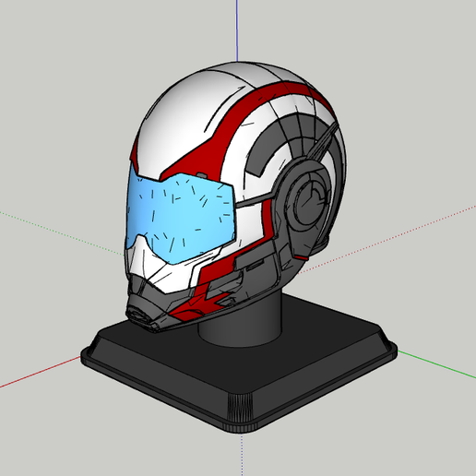Click the circular gray ear piece
Image resolution: width=476 pixels, height=476 pixels.
[x=308, y=201]
